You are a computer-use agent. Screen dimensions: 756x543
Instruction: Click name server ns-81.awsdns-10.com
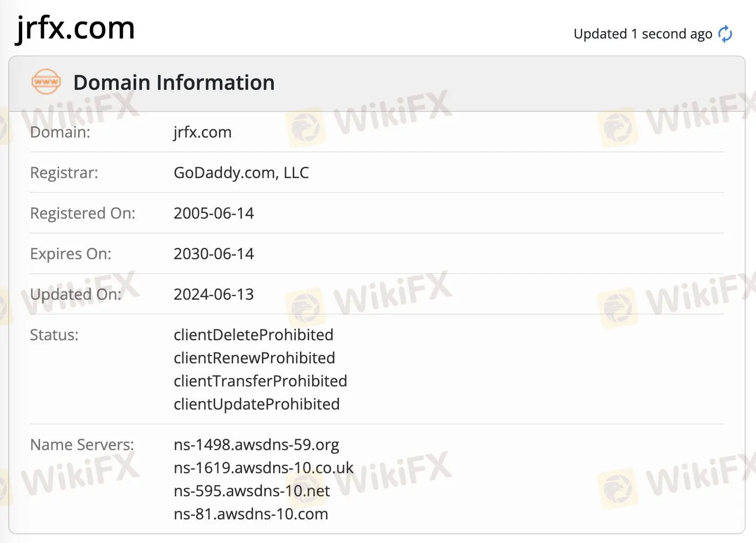pyautogui.click(x=251, y=514)
